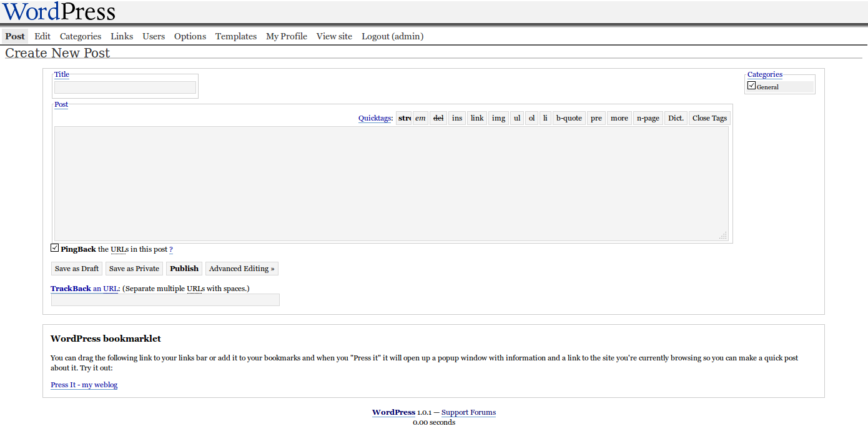Insert an img quicktag
868x431 pixels.
(498, 118)
